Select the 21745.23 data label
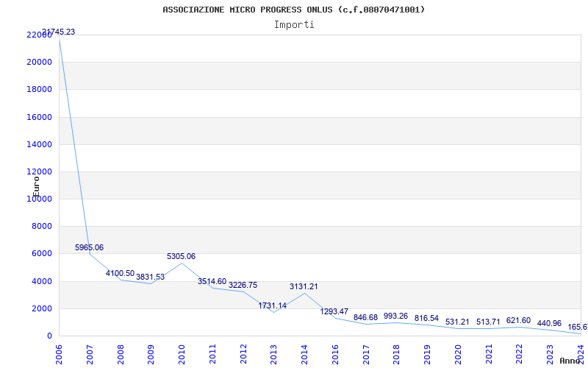Image resolution: width=588 pixels, height=368 pixels. [58, 32]
